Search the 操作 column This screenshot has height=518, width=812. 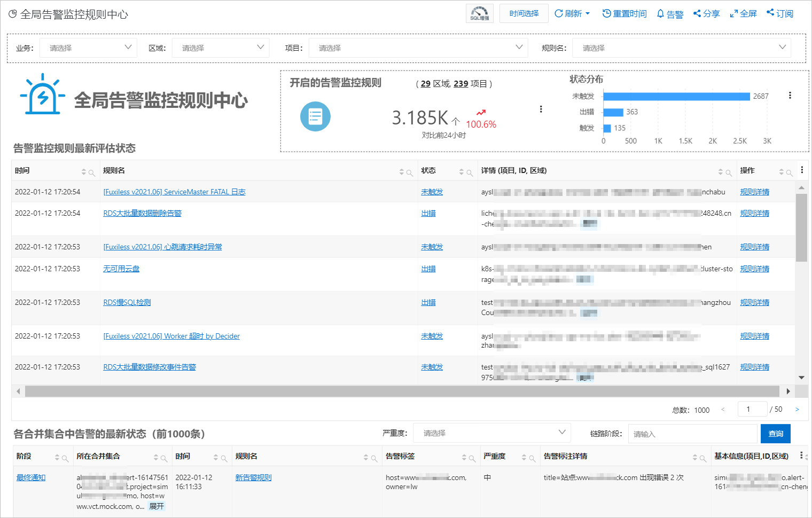(x=790, y=172)
